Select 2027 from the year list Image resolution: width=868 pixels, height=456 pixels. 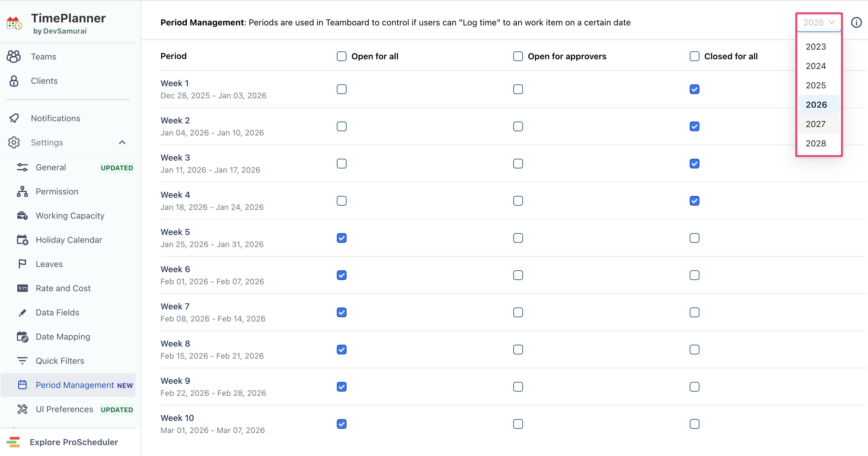[815, 124]
